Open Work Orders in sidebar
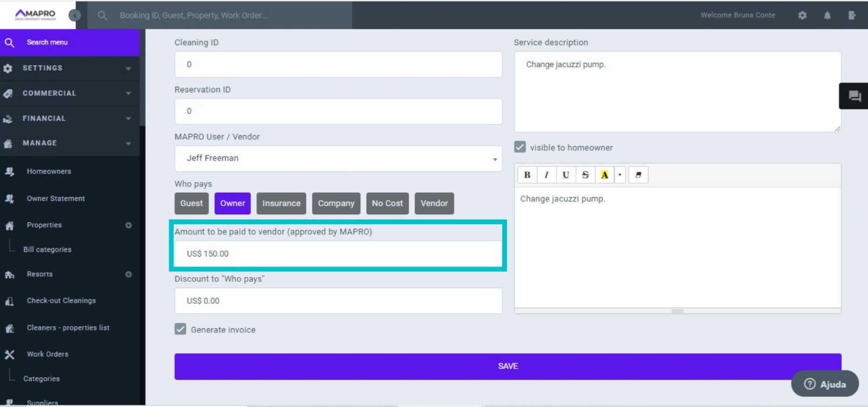 click(48, 354)
